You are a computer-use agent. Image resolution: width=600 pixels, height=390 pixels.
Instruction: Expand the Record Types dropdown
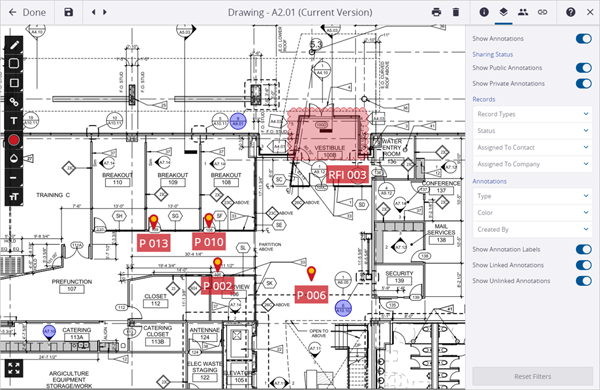pos(532,114)
